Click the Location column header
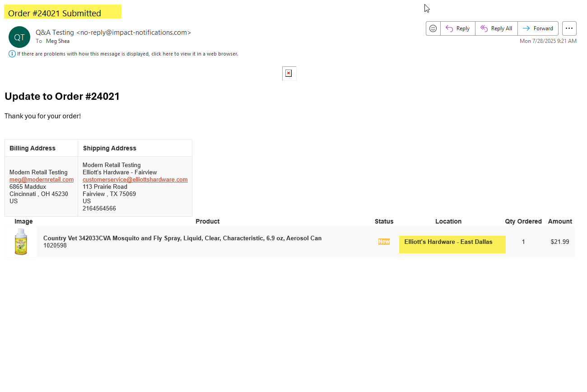The height and width of the screenshot is (392, 587). tap(448, 221)
